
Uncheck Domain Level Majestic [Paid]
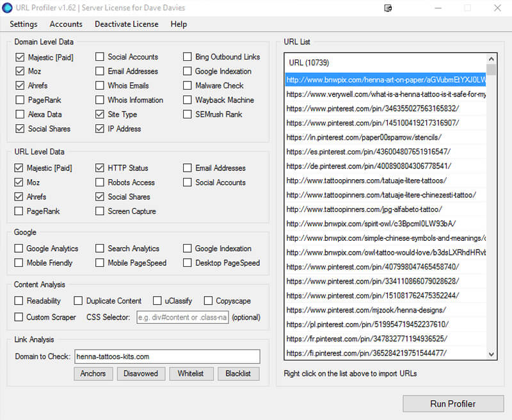pyautogui.click(x=20, y=57)
